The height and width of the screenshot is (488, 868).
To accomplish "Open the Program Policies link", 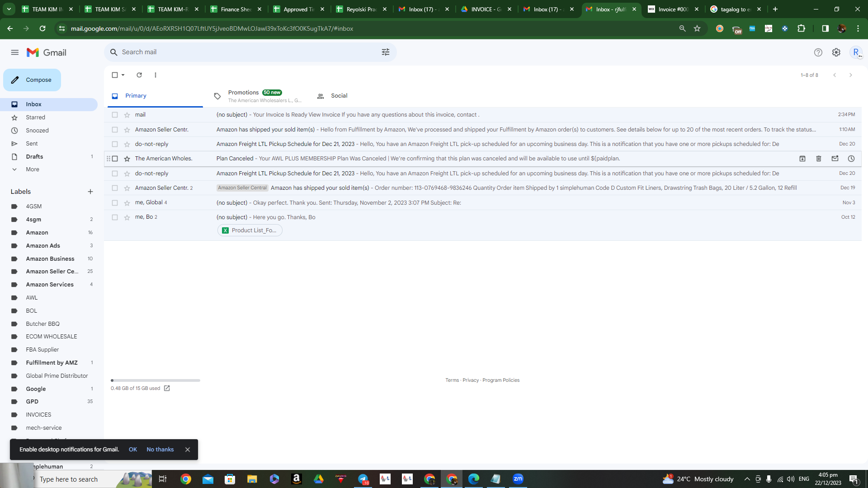I will pos(501,380).
